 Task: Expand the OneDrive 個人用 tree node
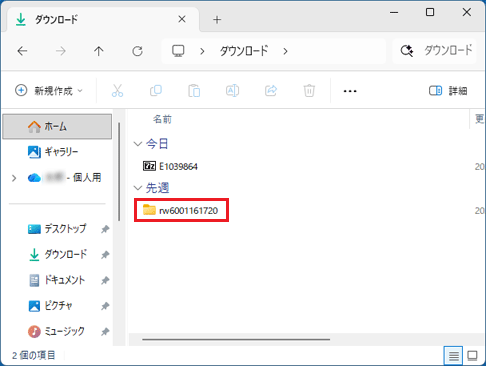tap(14, 178)
